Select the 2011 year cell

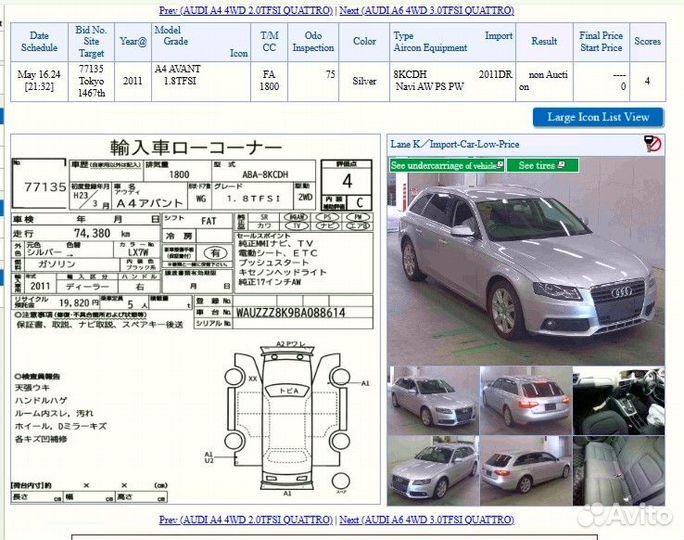(133, 81)
